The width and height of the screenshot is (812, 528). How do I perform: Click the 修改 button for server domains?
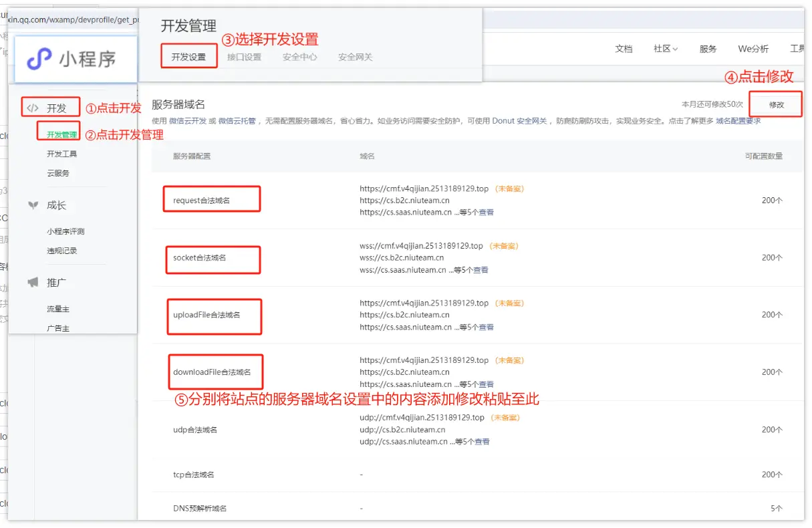click(776, 105)
